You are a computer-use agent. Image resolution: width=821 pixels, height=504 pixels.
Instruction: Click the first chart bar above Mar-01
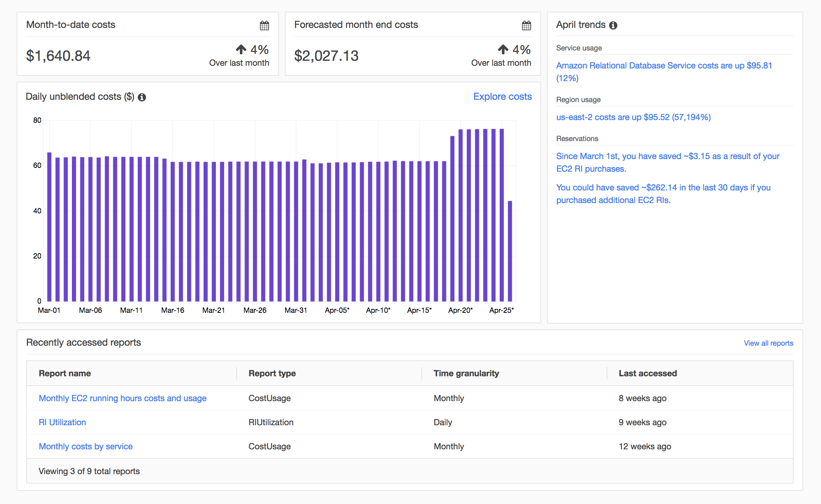point(49,227)
